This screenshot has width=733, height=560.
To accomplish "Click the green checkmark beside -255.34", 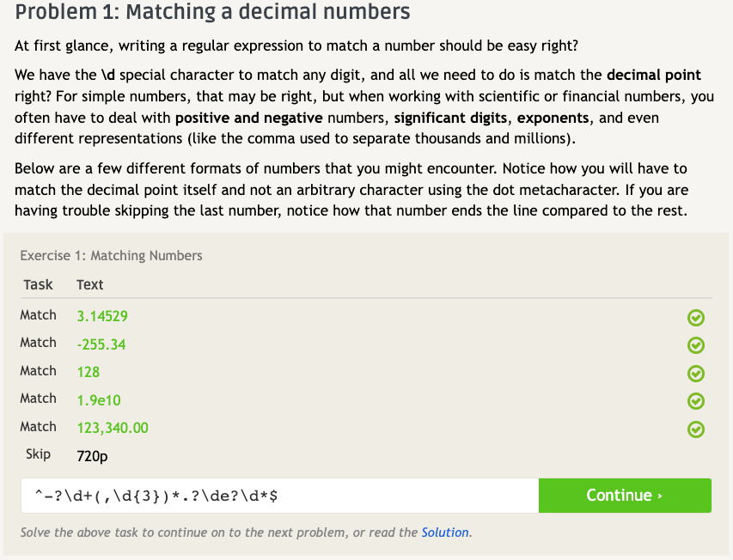I will pyautogui.click(x=696, y=346).
